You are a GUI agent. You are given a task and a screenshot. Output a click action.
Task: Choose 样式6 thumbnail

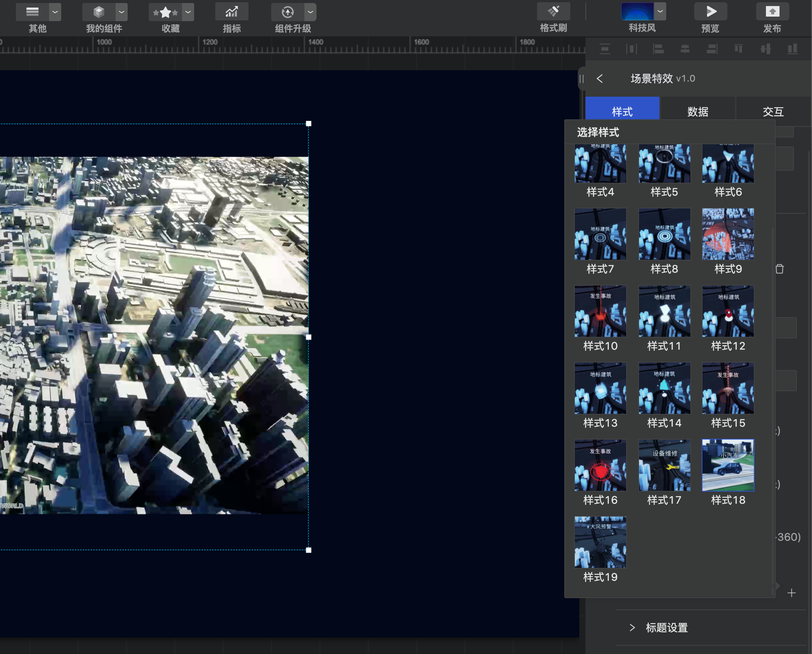tap(728, 163)
